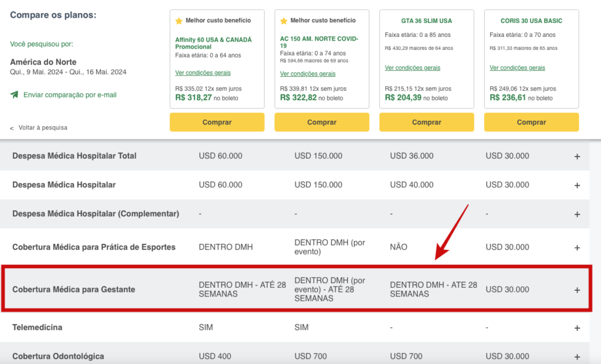Click Comprar under Affinity 60 USA & Canadá

217,122
